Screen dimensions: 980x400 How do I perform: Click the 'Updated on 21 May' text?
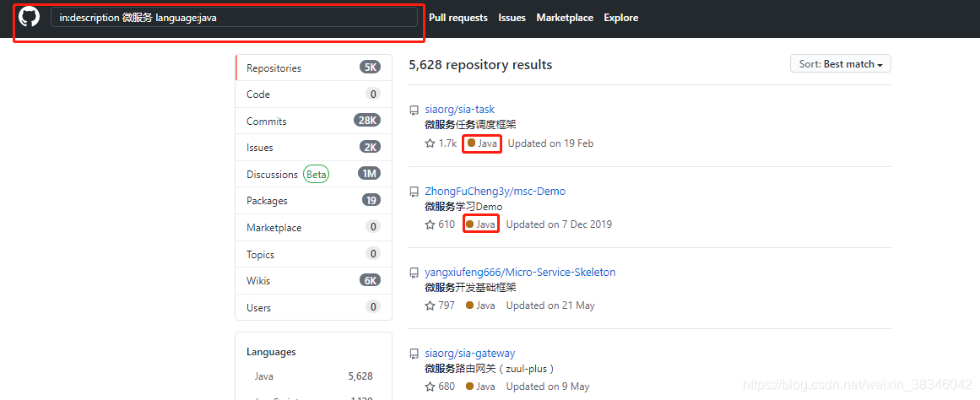click(550, 305)
